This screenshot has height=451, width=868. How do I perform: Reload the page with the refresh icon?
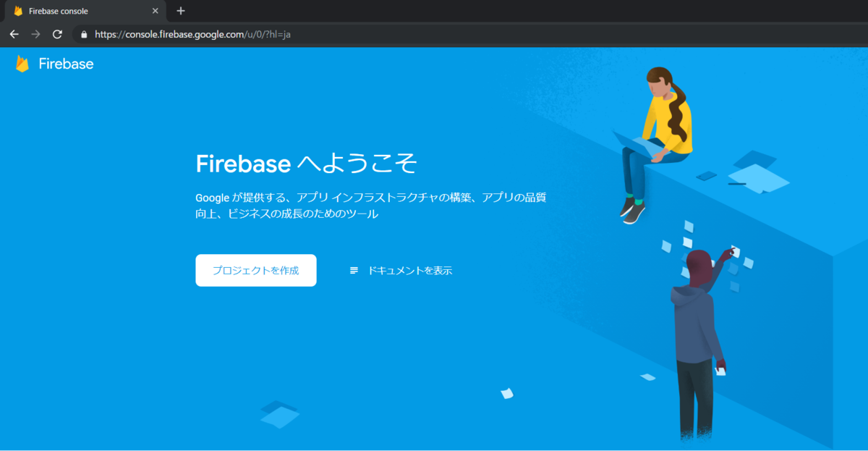57,34
